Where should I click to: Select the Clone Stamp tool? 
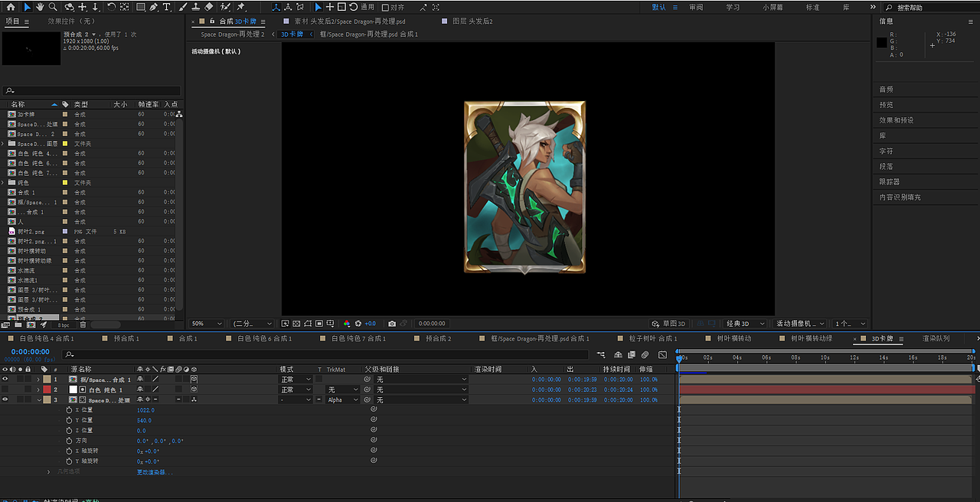196,7
